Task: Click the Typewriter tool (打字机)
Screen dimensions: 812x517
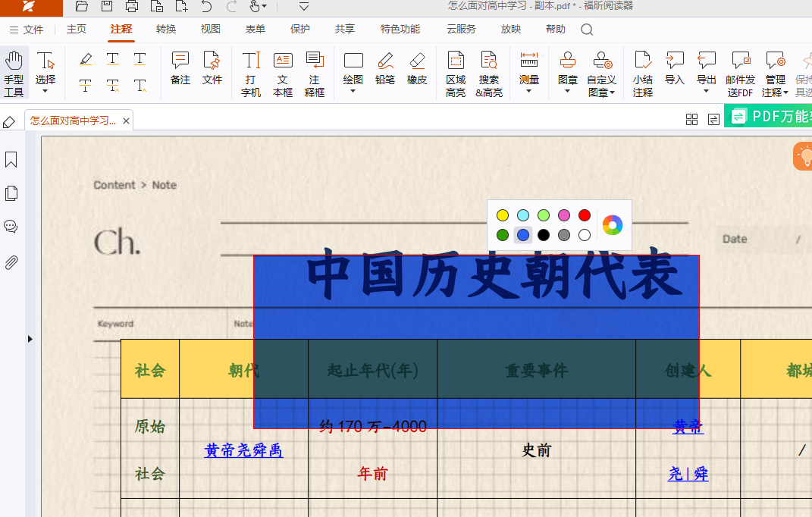Action: (251, 74)
